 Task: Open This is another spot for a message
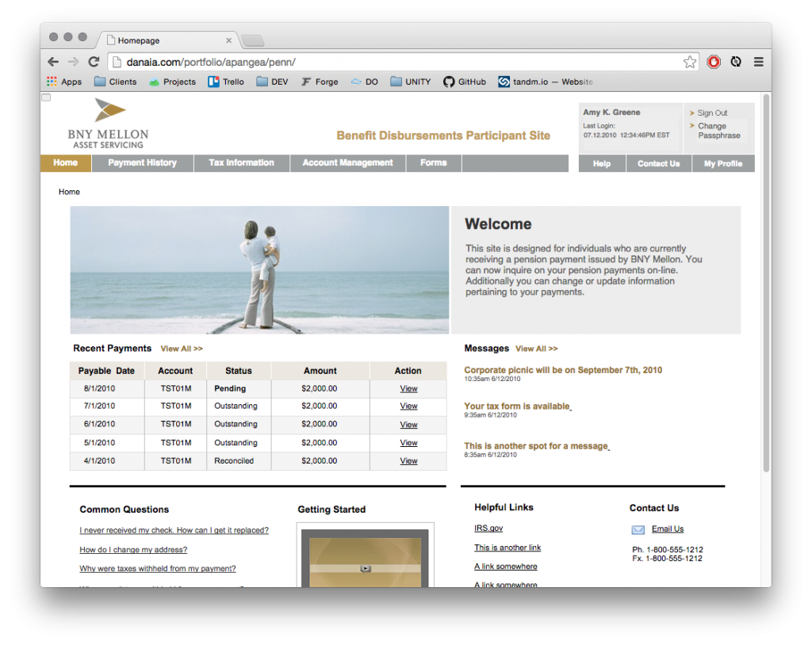536,445
